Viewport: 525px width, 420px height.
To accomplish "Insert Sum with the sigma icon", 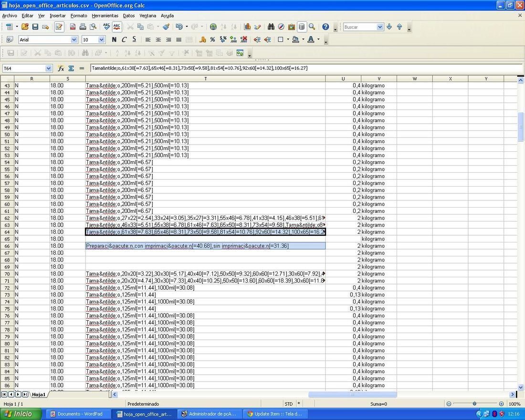I will (71, 68).
